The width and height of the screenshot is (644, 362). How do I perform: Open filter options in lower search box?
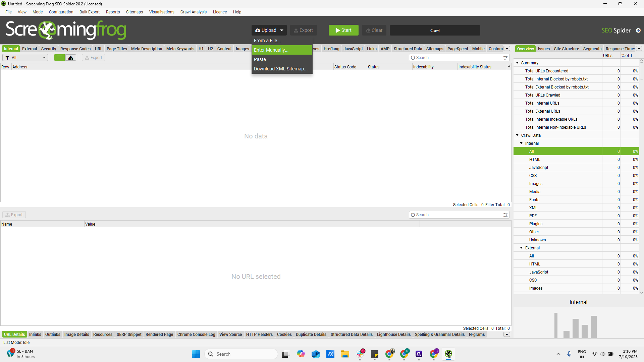click(505, 215)
